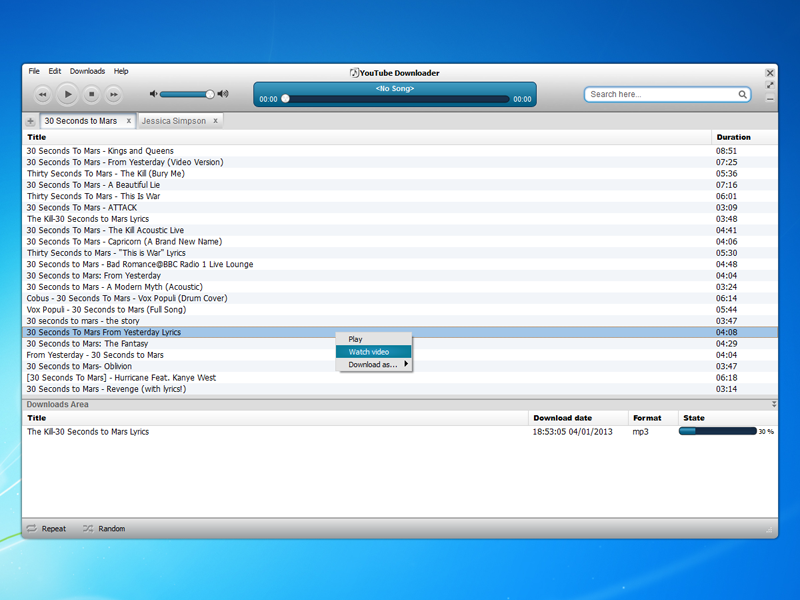
Task: Select '30 seconds to mars - the story'
Action: point(400,321)
